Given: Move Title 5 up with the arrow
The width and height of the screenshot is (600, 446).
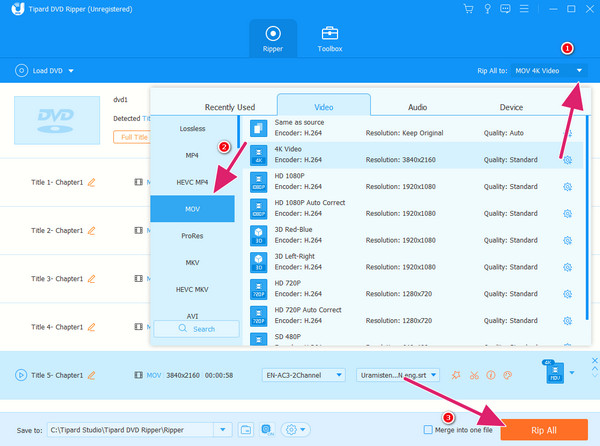Looking at the screenshot, I should click(x=594, y=369).
